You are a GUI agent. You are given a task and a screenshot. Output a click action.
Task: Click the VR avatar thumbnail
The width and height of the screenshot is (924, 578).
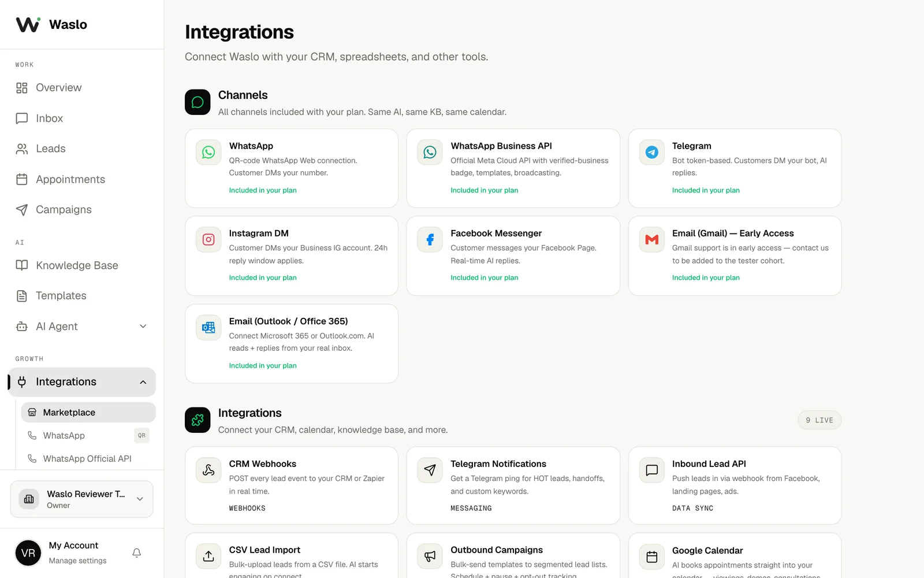point(28,553)
